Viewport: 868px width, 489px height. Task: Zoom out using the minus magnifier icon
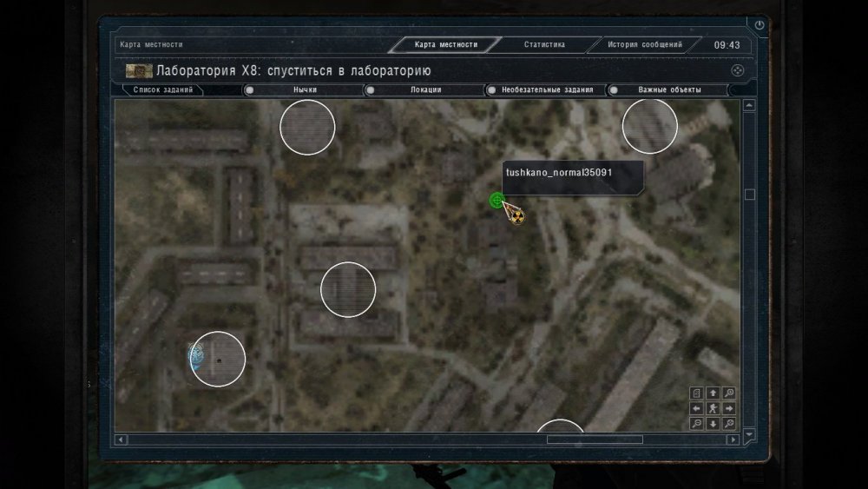pyautogui.click(x=696, y=424)
